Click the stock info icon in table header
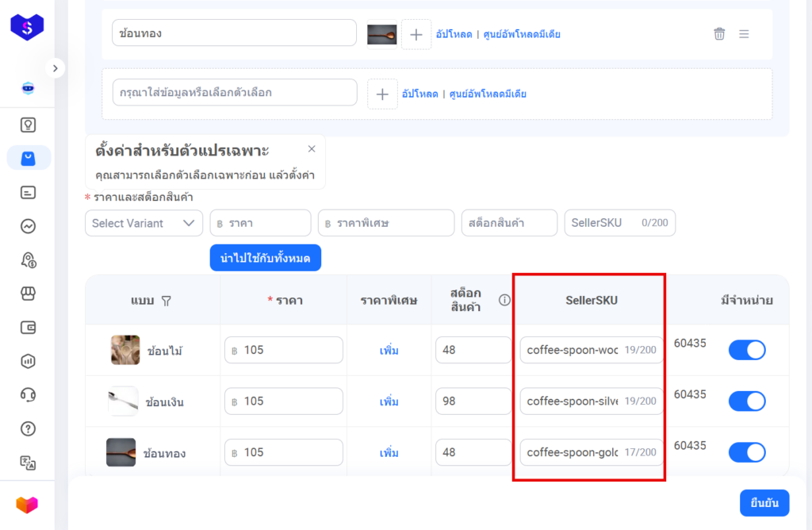The height and width of the screenshot is (530, 812). 504,300
